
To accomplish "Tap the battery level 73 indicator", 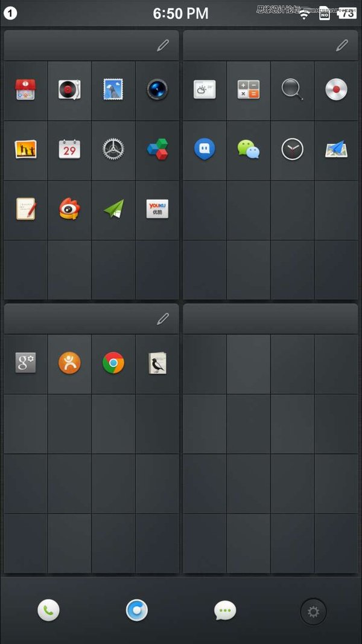I will 347,13.
